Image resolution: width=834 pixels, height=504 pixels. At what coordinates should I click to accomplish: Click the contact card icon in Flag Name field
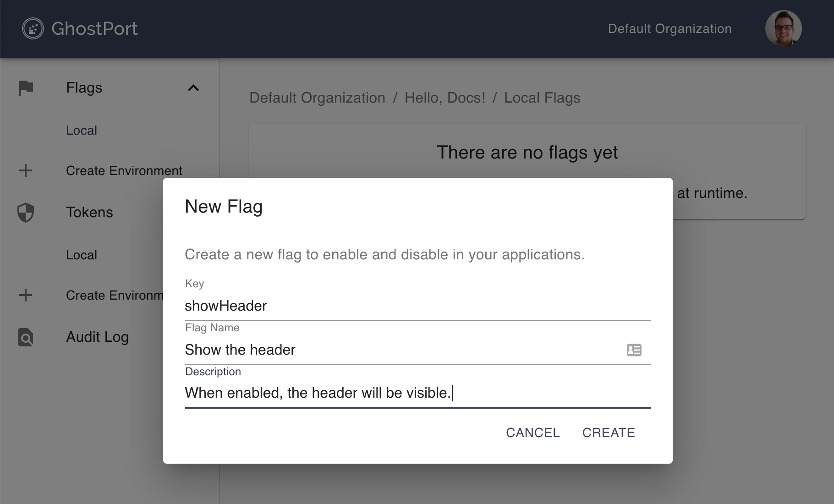634,350
